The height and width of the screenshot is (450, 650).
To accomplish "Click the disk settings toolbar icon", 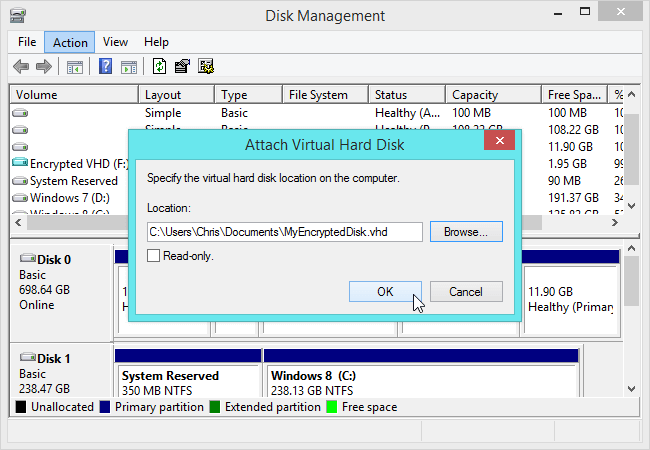I will click(206, 67).
